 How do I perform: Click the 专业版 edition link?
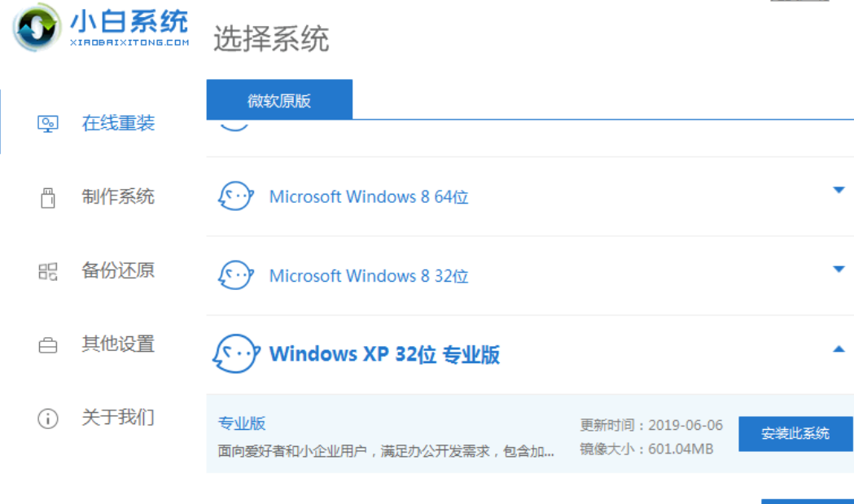[242, 423]
